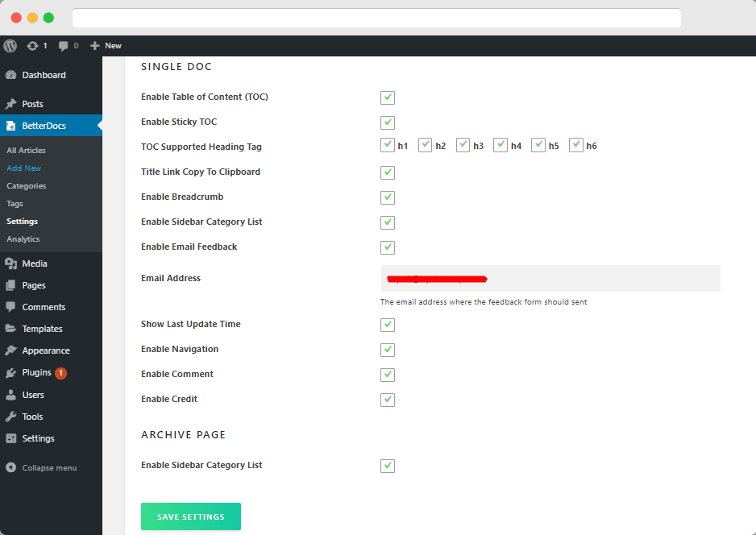Click the Tools wrench icon

point(10,417)
